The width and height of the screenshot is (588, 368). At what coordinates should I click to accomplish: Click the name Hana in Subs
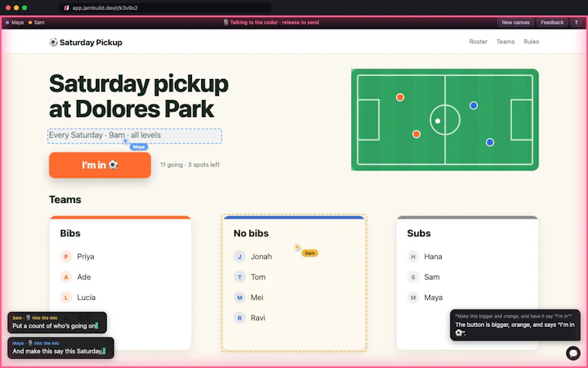click(433, 256)
